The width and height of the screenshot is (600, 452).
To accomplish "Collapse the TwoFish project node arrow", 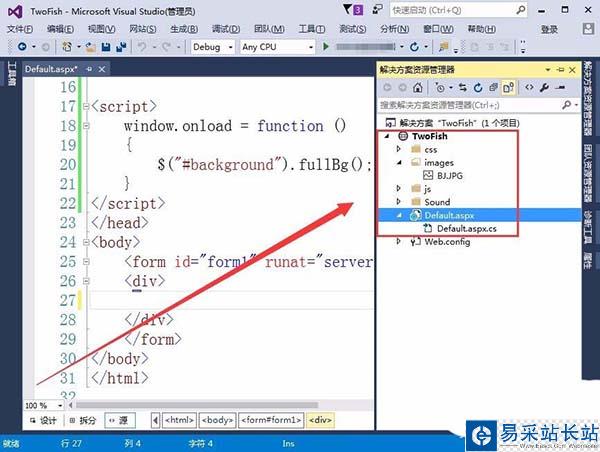I will point(387,136).
